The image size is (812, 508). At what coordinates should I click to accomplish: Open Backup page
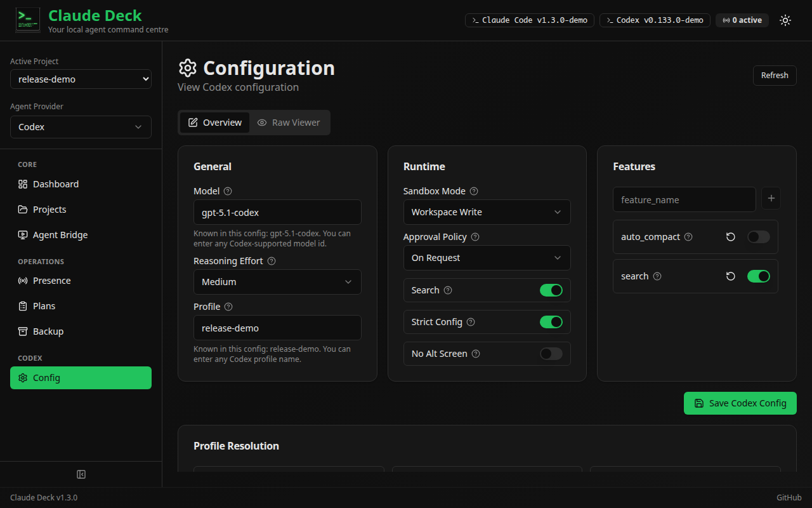81,331
